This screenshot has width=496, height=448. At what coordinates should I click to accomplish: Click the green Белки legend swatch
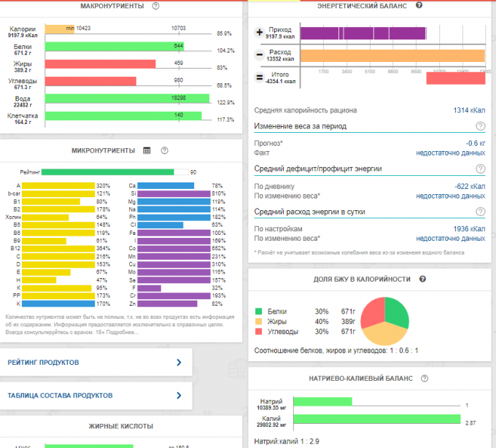click(x=259, y=311)
